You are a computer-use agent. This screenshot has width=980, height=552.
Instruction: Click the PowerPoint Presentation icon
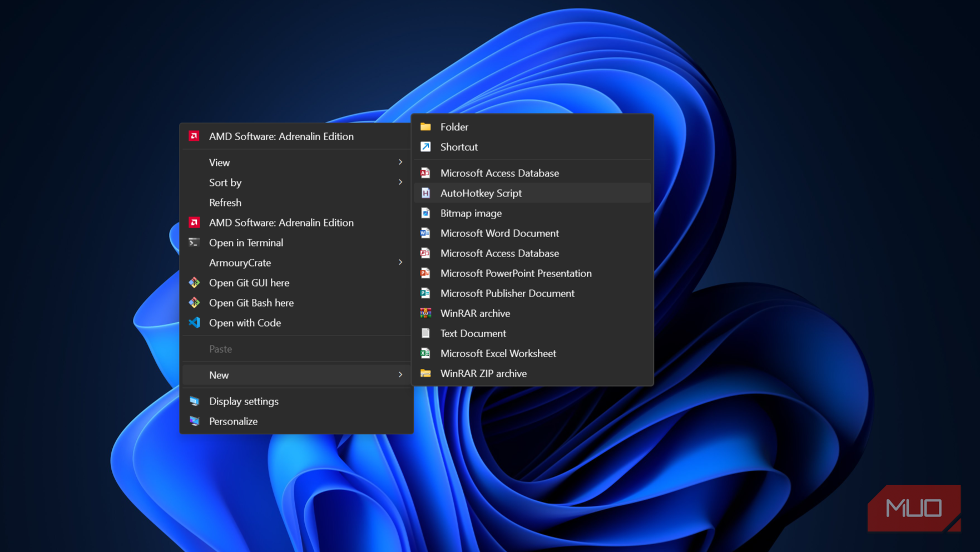(x=425, y=273)
